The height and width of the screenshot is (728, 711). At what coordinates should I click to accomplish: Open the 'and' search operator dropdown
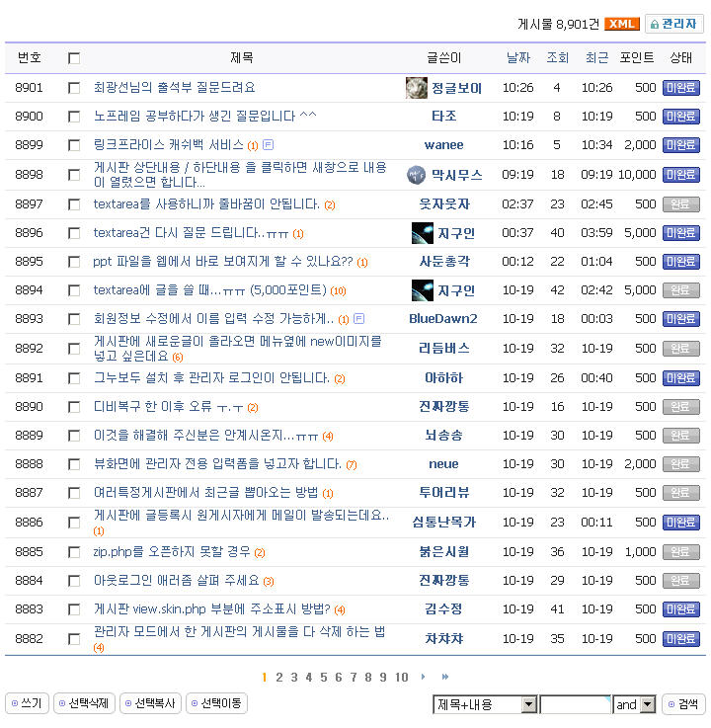click(648, 704)
